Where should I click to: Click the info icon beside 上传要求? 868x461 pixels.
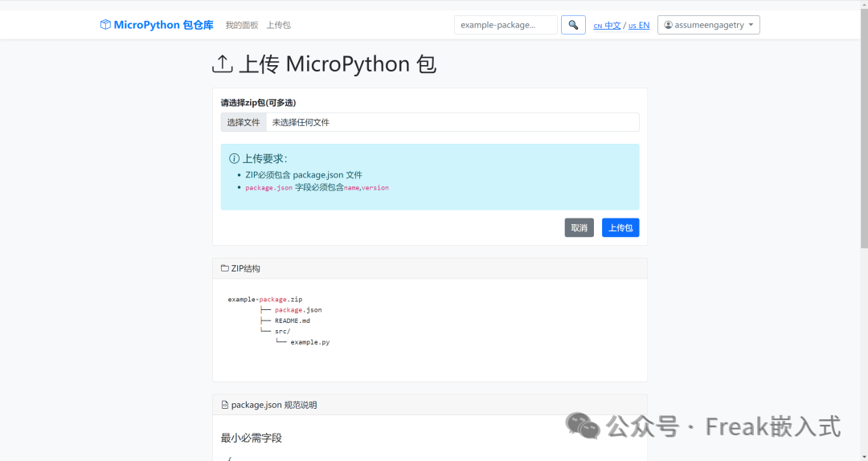(234, 159)
